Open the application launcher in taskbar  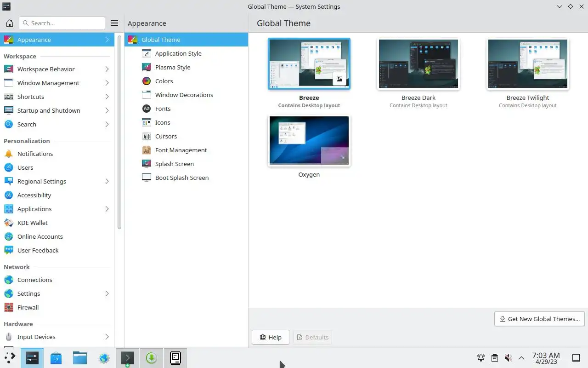(10, 358)
